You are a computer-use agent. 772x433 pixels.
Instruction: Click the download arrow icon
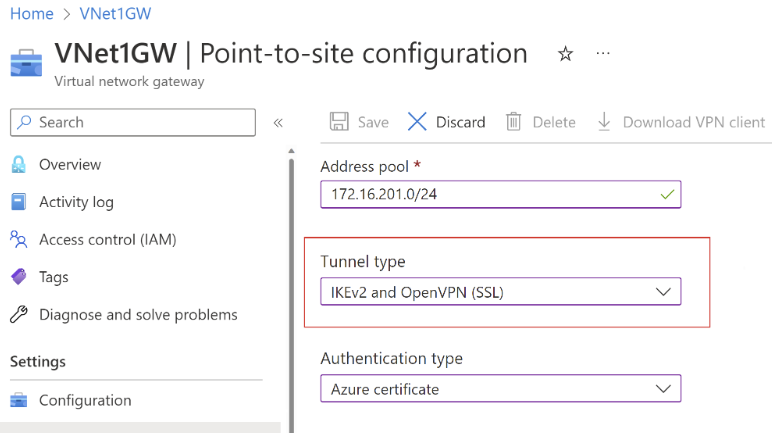[x=604, y=122]
